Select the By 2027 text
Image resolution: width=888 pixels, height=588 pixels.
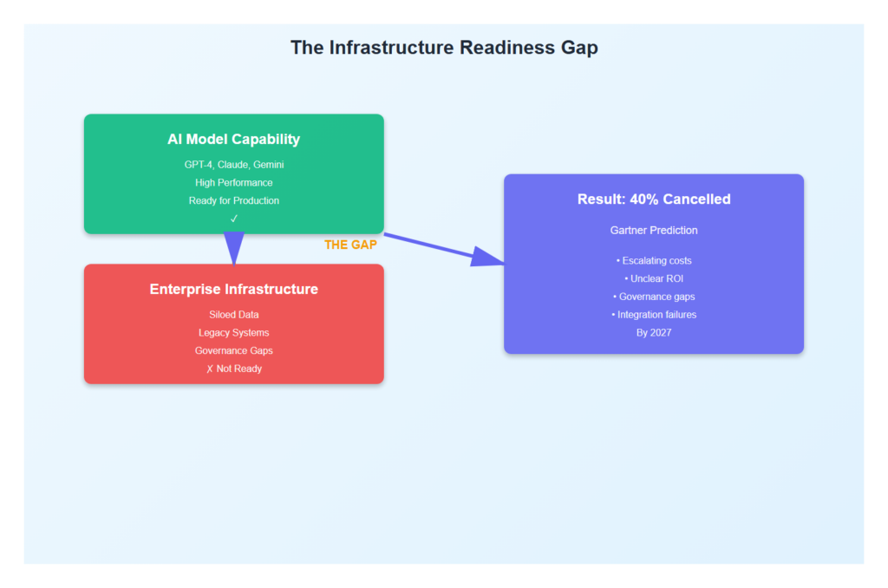pyautogui.click(x=654, y=332)
